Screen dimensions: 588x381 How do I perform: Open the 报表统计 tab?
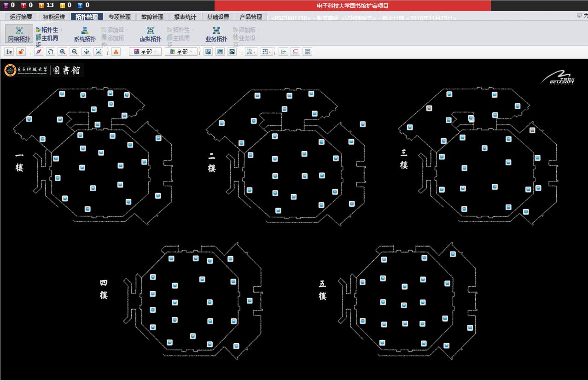click(185, 17)
